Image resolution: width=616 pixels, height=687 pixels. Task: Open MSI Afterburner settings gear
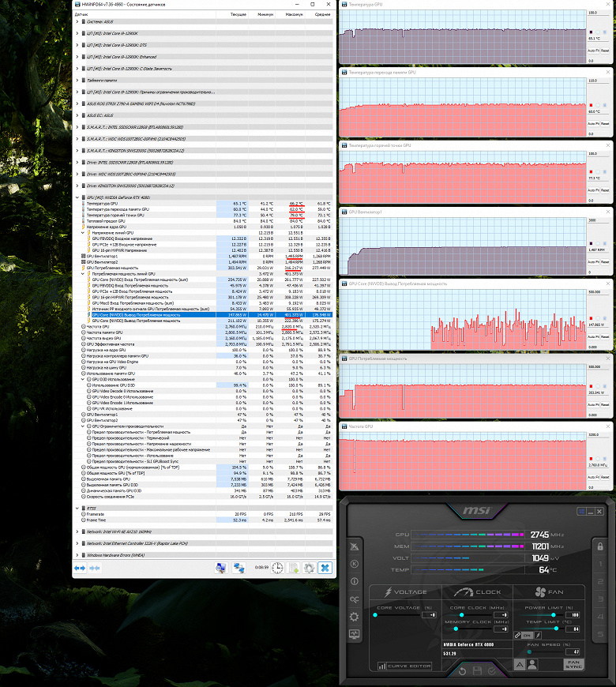[x=354, y=617]
